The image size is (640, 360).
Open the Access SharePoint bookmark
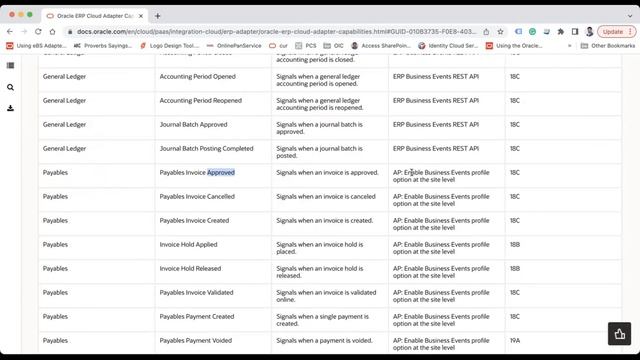[380, 46]
